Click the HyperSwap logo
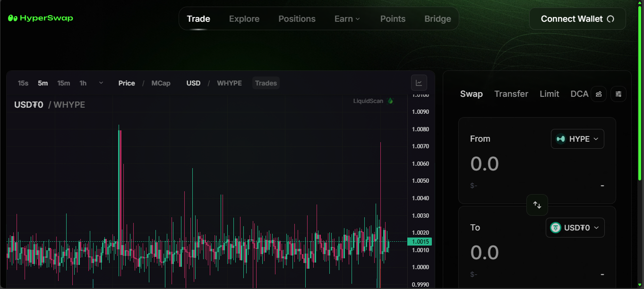The image size is (644, 289). tap(41, 18)
